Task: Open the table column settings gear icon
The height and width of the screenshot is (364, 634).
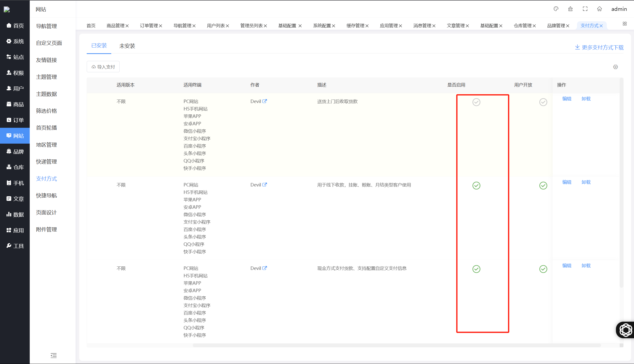Action: point(615,67)
